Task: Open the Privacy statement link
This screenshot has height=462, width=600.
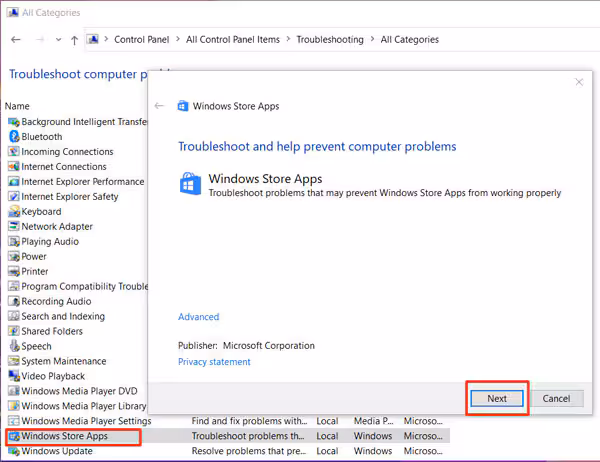Action: pyautogui.click(x=214, y=362)
